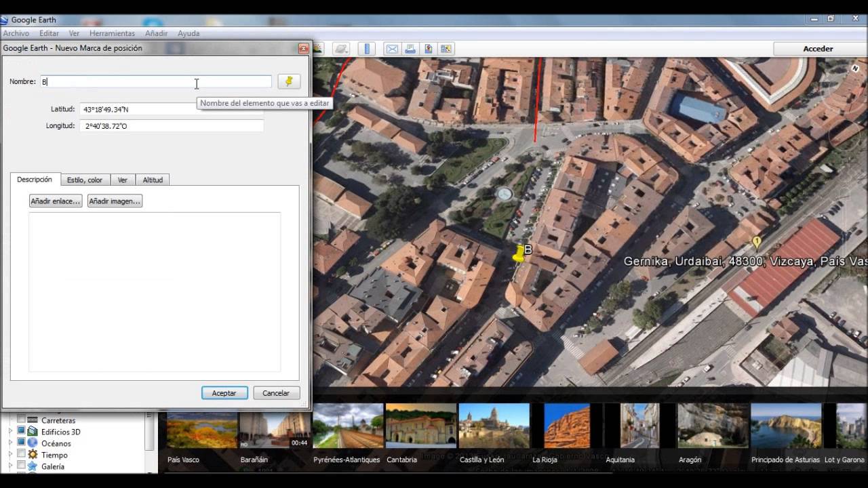Open the Barañáin video thumbnail
Viewport: 868px width, 488px height.
[x=275, y=426]
